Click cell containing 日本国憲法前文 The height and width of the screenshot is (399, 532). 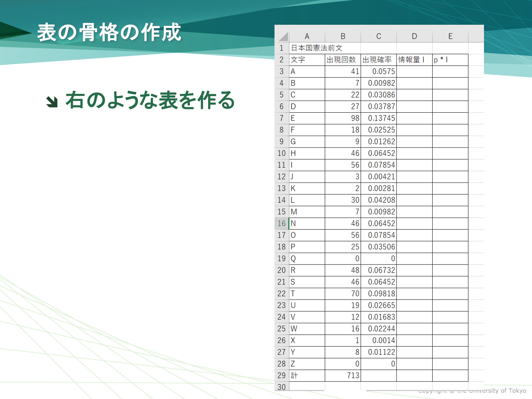[307, 48]
